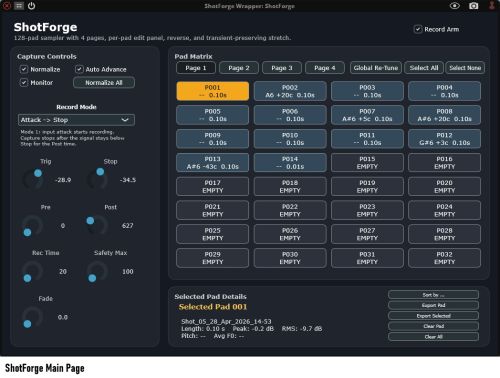Image resolution: width=500 pixels, height=378 pixels.
Task: Select pad P006
Action: [290, 115]
